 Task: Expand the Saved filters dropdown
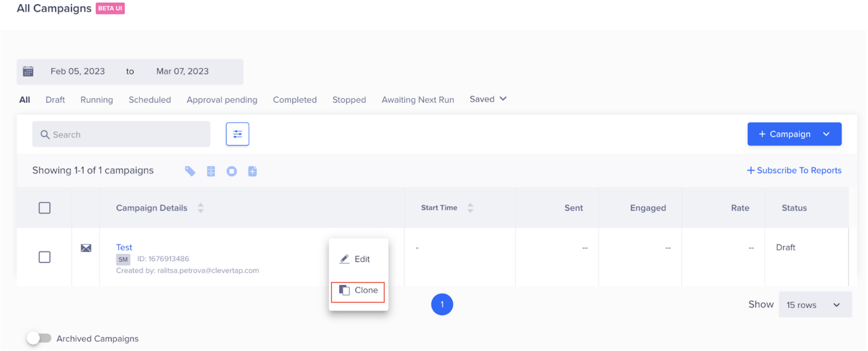point(488,99)
